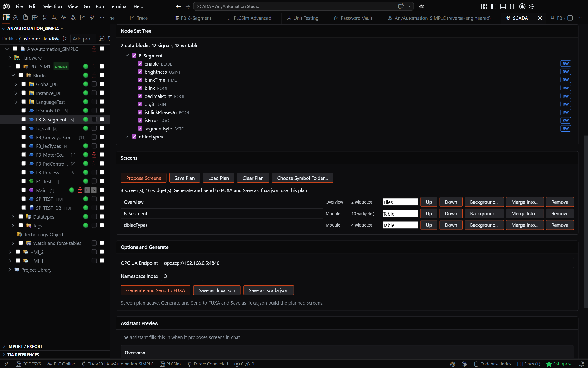Open notifications bell in status bar
Image resolution: width=588 pixels, height=368 pixels.
click(x=581, y=364)
